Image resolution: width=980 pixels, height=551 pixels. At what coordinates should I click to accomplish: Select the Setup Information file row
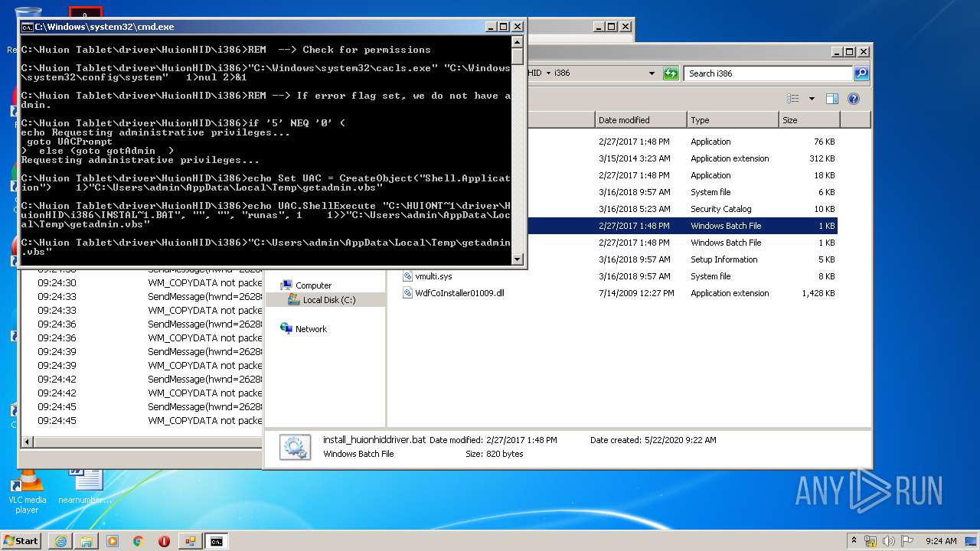click(681, 259)
